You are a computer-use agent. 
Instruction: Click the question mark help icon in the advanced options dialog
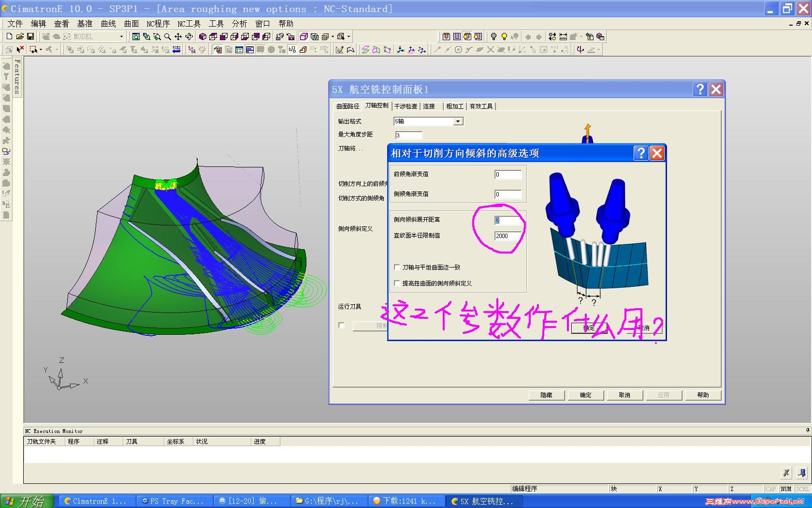point(641,153)
